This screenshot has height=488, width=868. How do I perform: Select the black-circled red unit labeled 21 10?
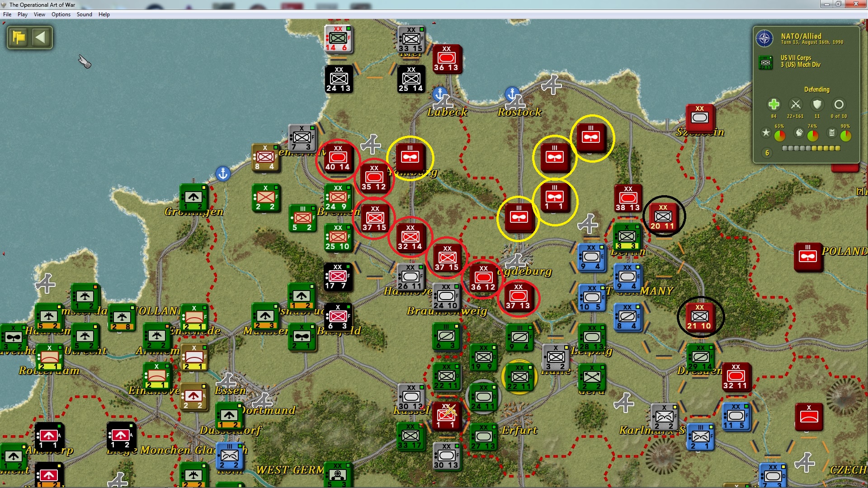pos(699,317)
